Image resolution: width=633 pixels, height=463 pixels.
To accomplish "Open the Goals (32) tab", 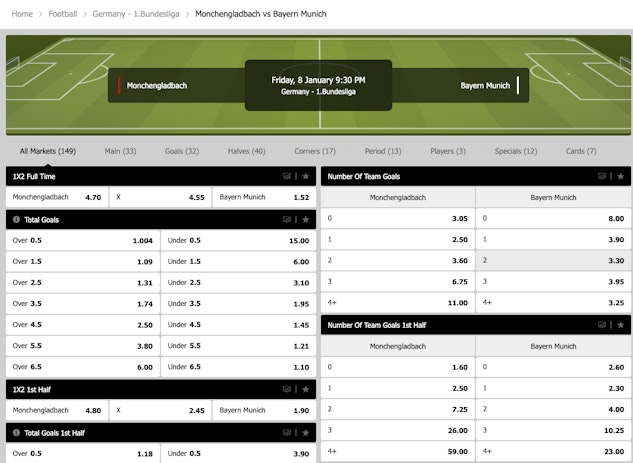I will point(182,151).
